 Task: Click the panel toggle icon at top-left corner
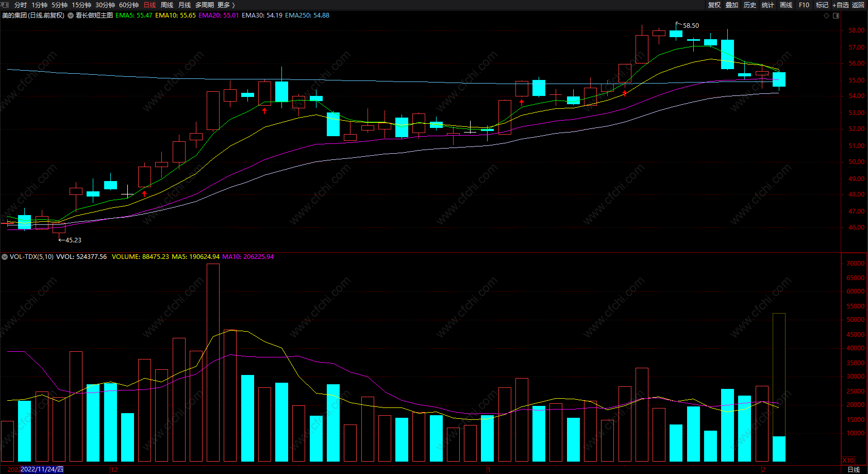click(5, 5)
